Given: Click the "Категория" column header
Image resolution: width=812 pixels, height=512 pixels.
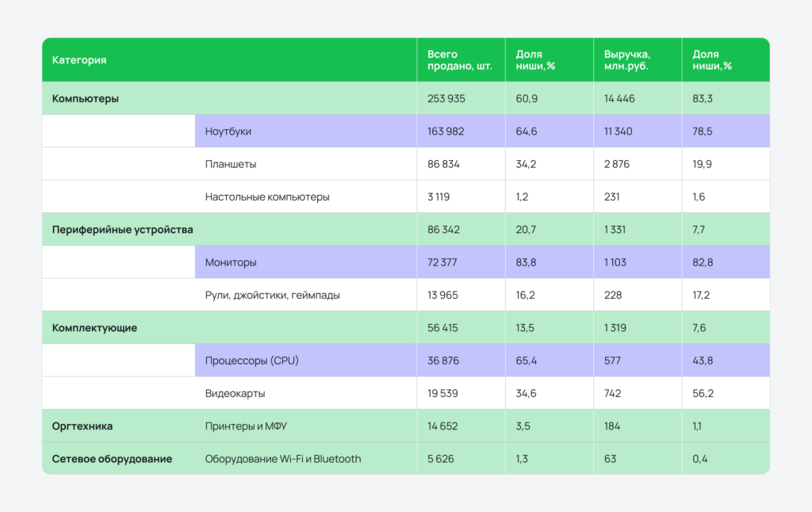Looking at the screenshot, I should click(79, 60).
